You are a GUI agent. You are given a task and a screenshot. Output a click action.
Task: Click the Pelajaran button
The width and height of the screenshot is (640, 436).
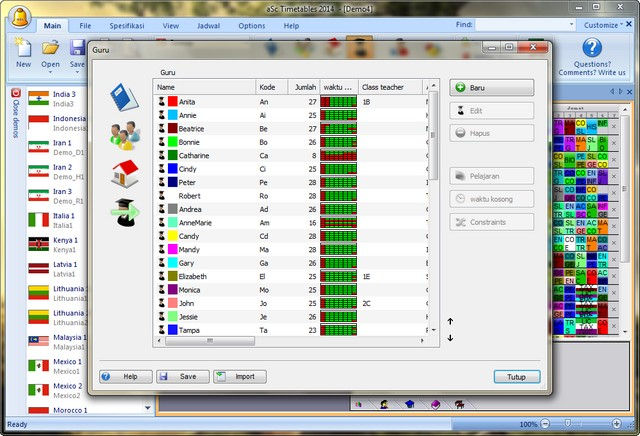[x=491, y=176]
